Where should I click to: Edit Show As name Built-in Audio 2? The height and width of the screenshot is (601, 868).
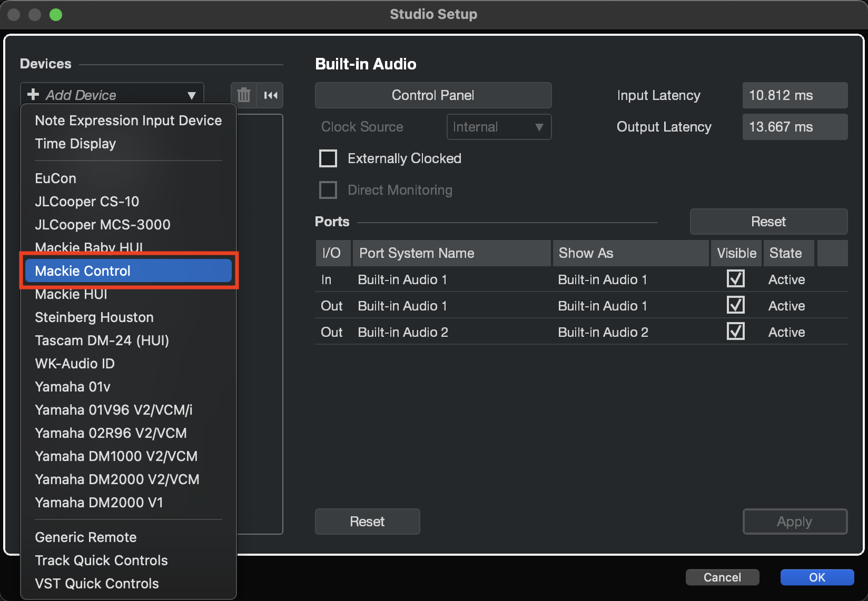(603, 332)
